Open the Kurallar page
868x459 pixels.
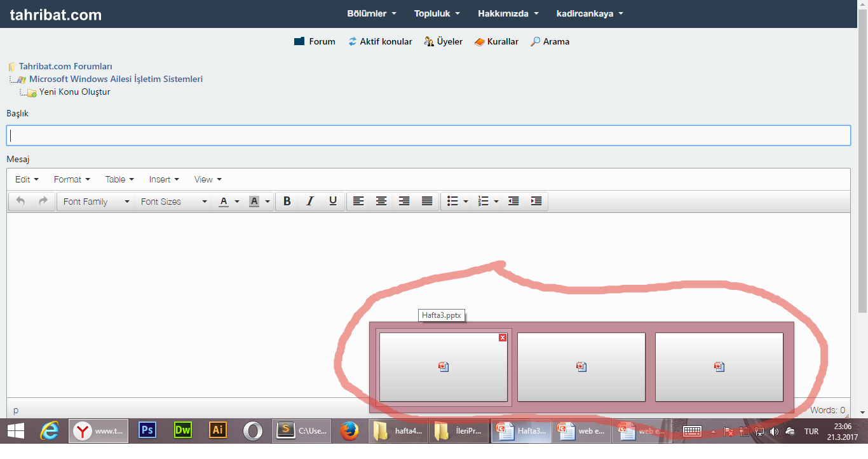496,41
